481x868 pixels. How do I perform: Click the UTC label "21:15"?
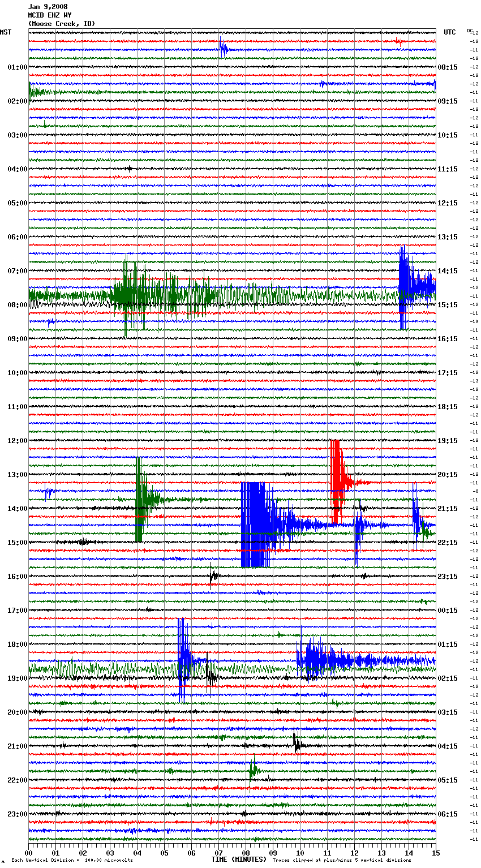[448, 508]
